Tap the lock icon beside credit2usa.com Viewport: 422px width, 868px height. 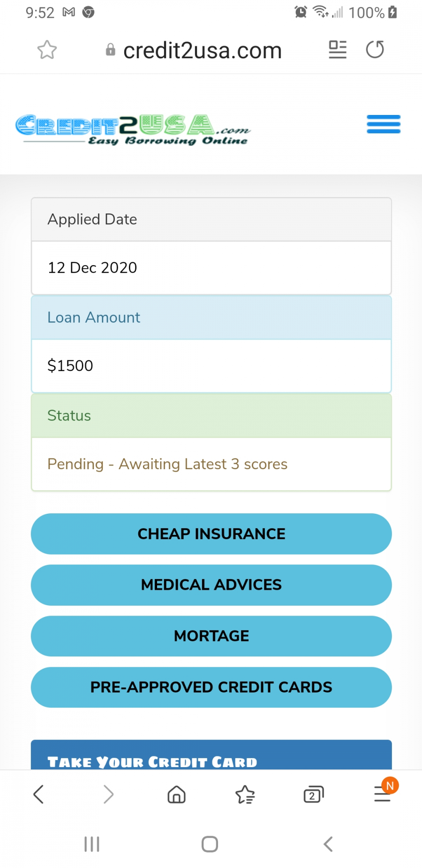tap(111, 50)
